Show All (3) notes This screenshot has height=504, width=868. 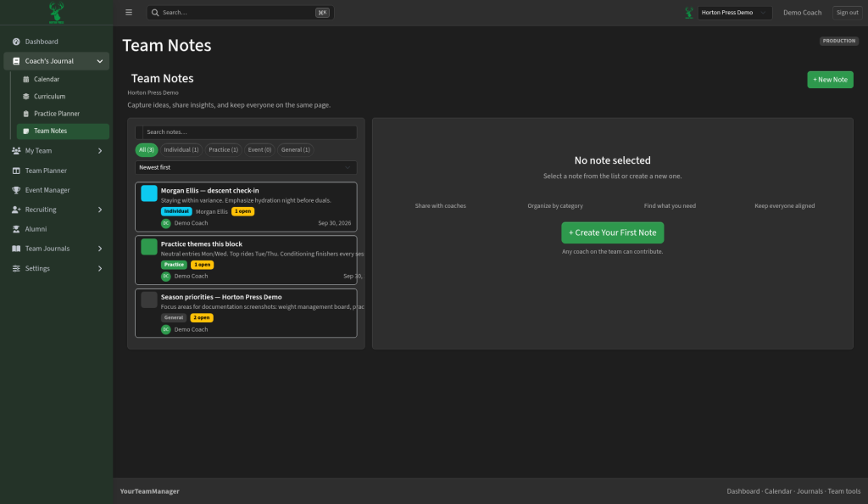(147, 149)
